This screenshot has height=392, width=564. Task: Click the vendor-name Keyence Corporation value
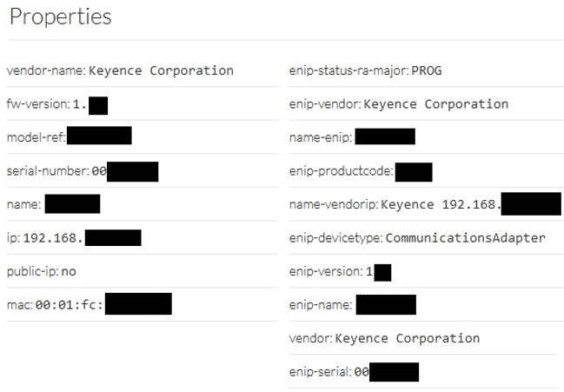(161, 70)
